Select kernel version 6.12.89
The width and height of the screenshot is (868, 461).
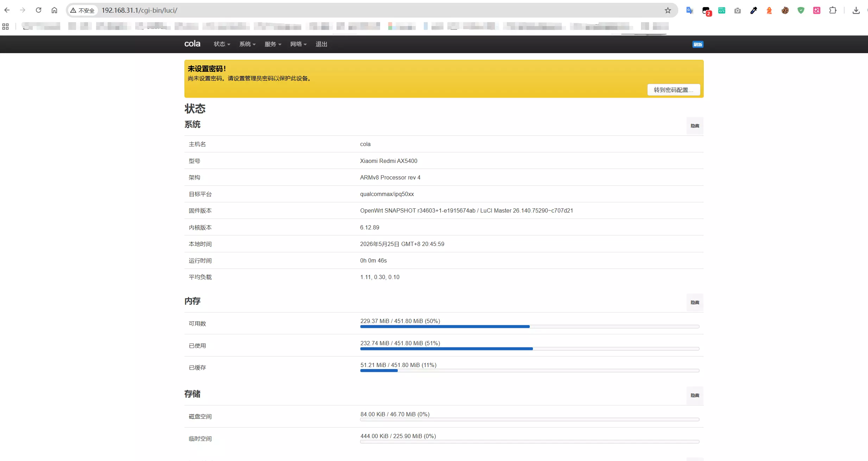click(x=370, y=227)
